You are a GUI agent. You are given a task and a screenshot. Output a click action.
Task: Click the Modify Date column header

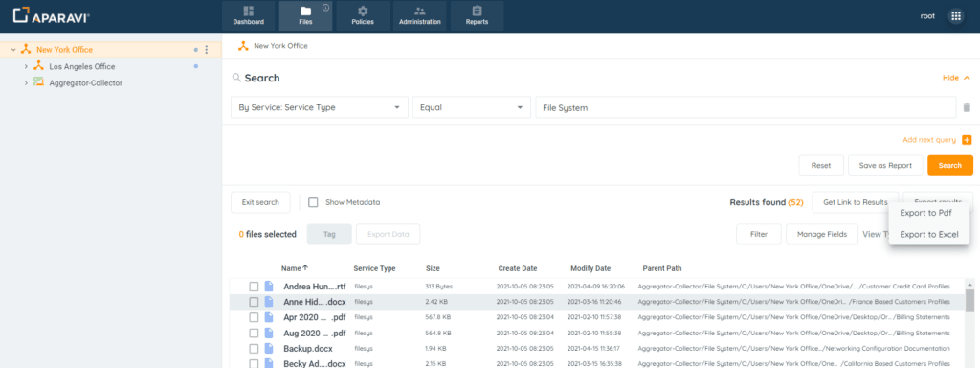(x=590, y=268)
